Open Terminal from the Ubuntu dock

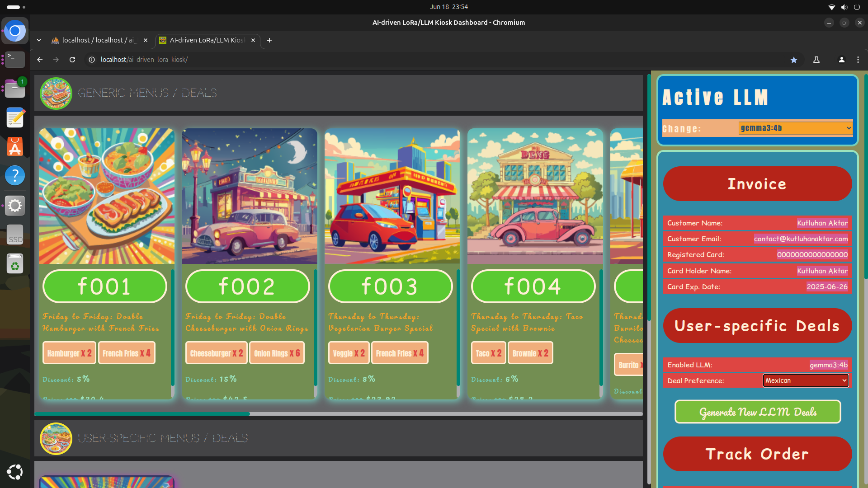coord(15,59)
